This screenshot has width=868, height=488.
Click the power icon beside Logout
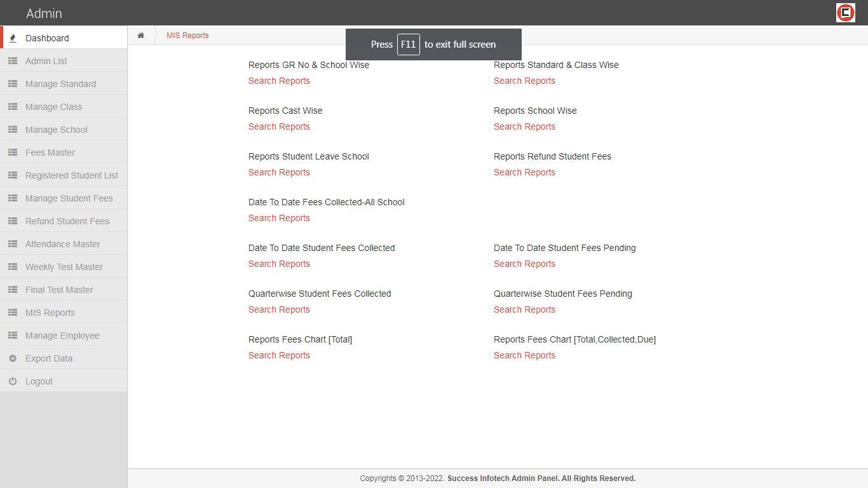point(13,381)
